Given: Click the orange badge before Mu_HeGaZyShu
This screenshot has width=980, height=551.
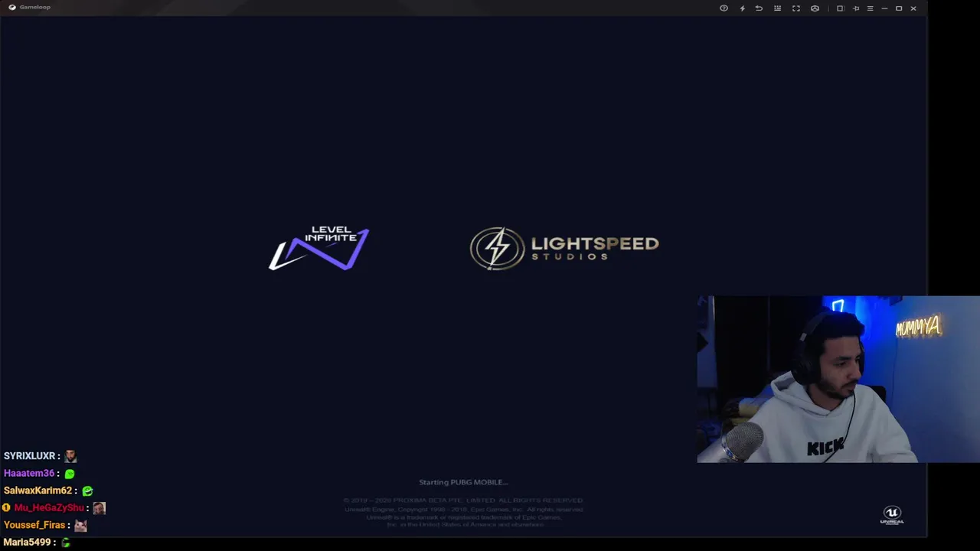Looking at the screenshot, I should (7, 507).
